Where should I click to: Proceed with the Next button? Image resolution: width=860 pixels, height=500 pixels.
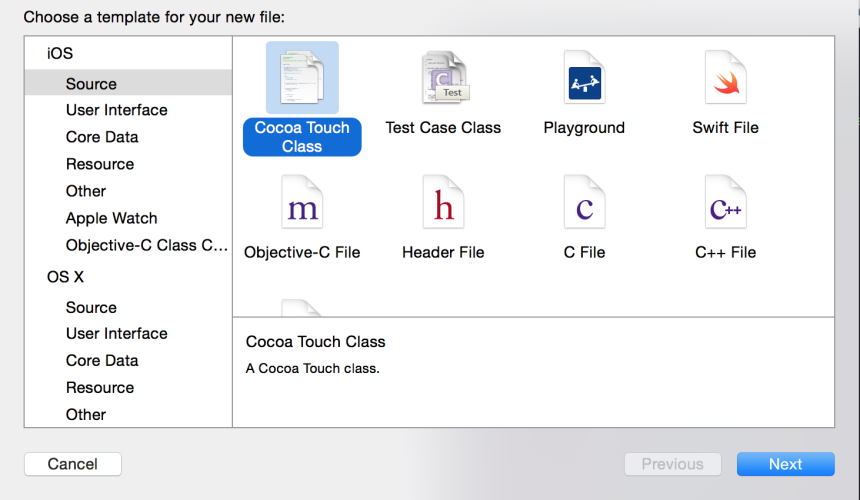785,464
